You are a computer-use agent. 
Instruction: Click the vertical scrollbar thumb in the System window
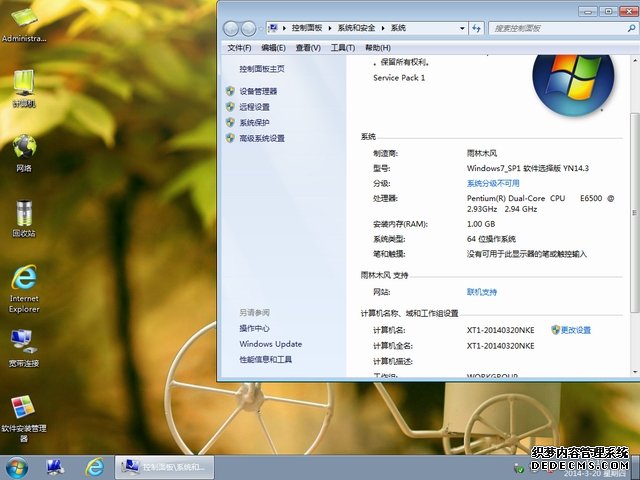point(635,212)
